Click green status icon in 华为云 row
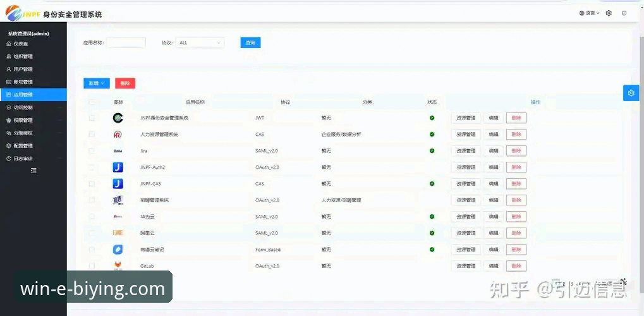 [x=432, y=217]
